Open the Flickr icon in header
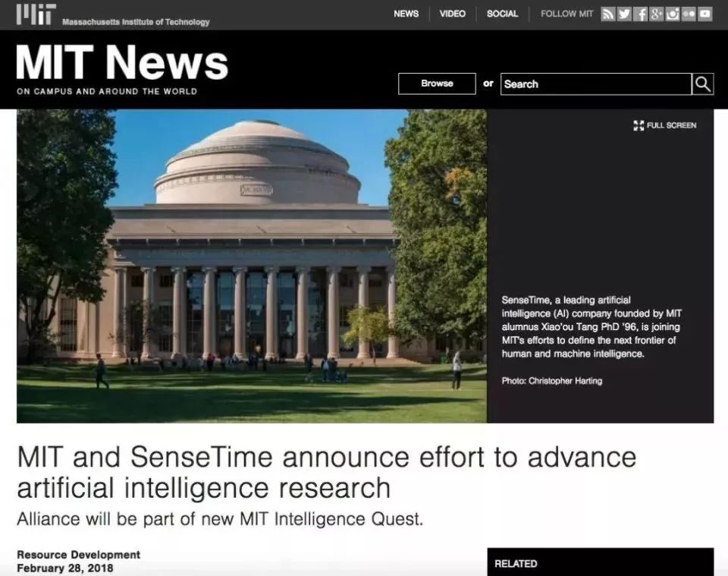The width and height of the screenshot is (728, 576). [x=689, y=14]
